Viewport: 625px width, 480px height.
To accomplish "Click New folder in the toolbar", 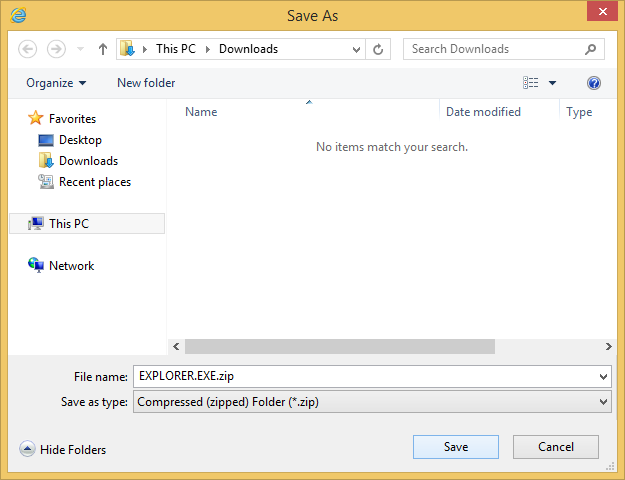I will click(146, 83).
